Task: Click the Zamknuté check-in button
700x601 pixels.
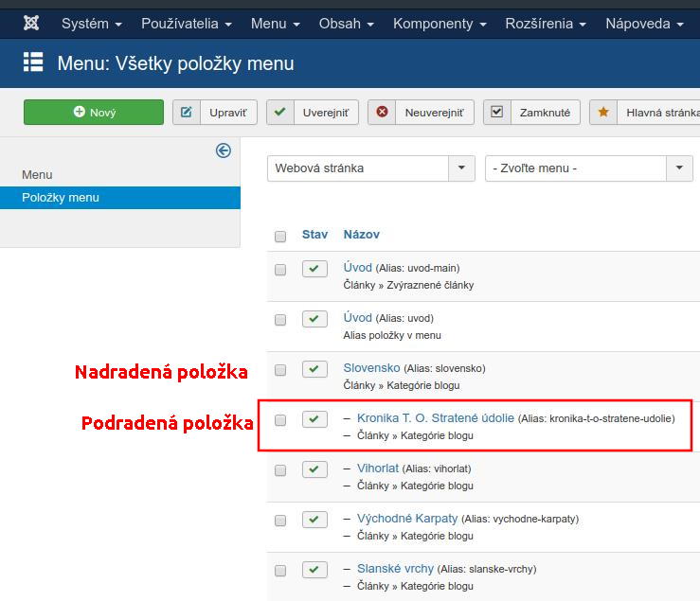Action: coord(531,113)
